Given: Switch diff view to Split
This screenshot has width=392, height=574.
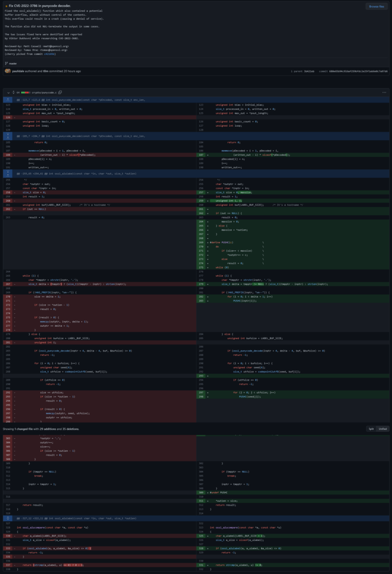Looking at the screenshot, I should point(371,429).
